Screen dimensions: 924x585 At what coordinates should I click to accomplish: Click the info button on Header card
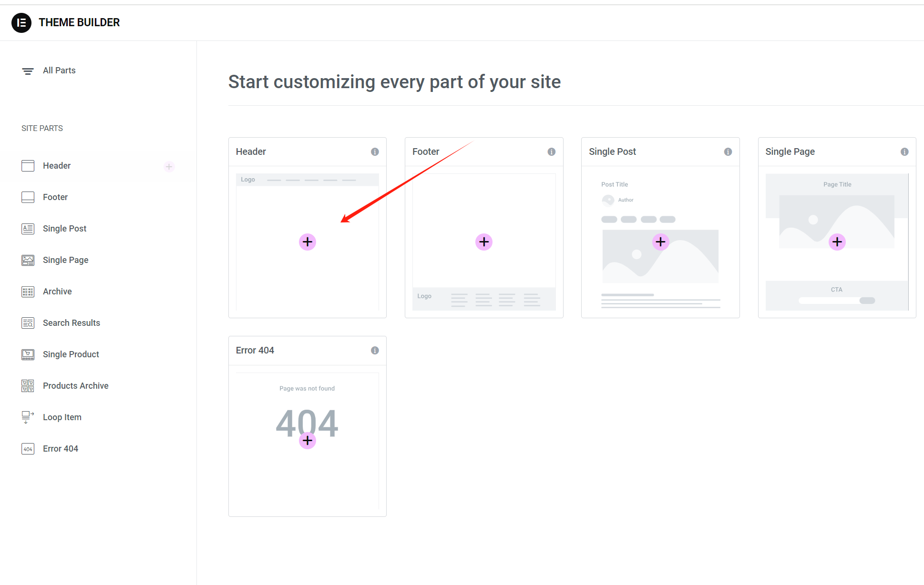click(375, 151)
